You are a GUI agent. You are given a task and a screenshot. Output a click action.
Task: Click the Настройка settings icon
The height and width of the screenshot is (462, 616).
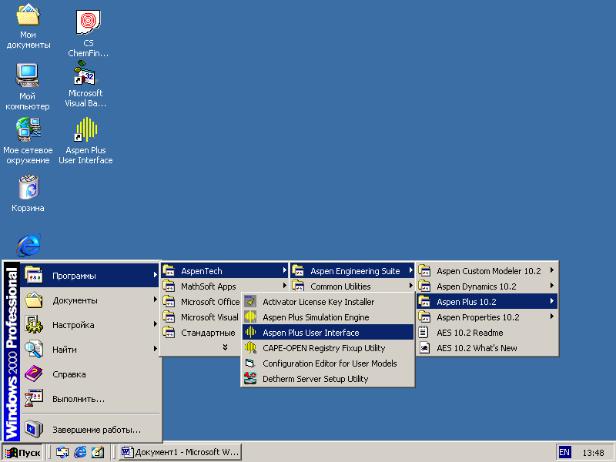[x=34, y=324]
